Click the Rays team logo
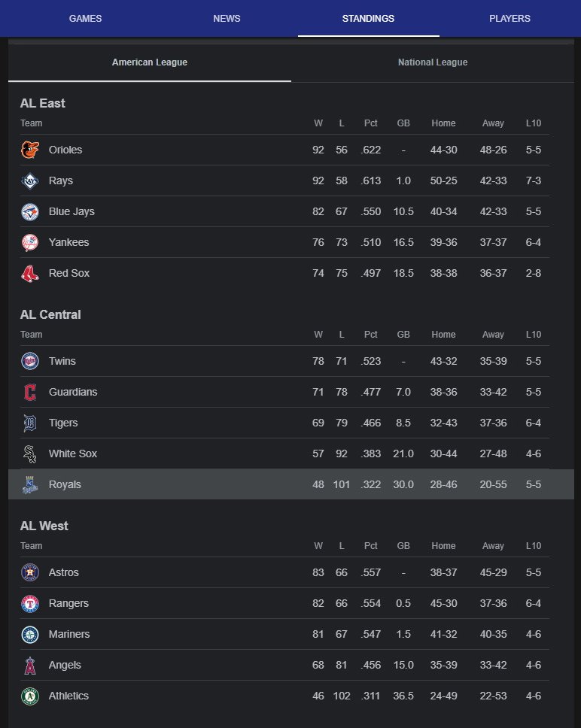The width and height of the screenshot is (581, 728). point(29,180)
